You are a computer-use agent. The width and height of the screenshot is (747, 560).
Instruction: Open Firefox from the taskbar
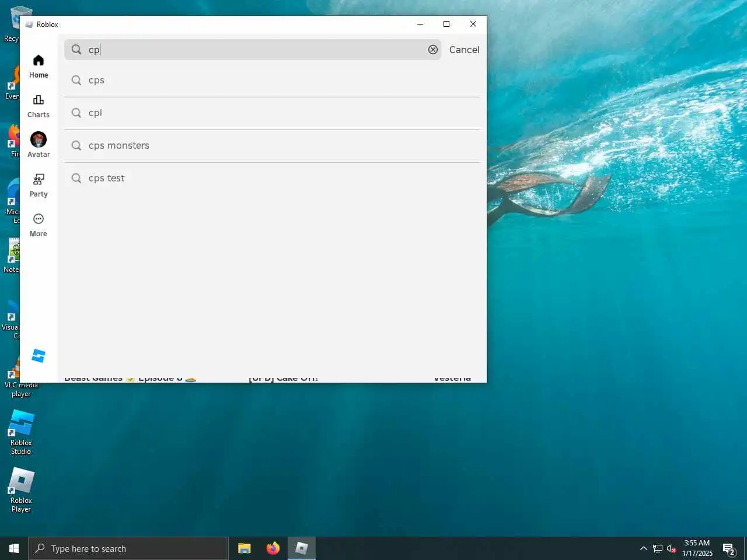273,548
